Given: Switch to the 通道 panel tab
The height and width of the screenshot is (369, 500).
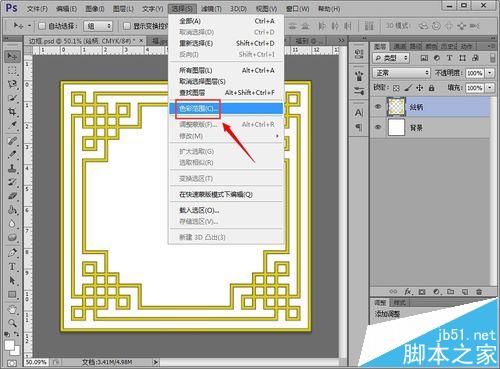Looking at the screenshot, I should point(399,46).
